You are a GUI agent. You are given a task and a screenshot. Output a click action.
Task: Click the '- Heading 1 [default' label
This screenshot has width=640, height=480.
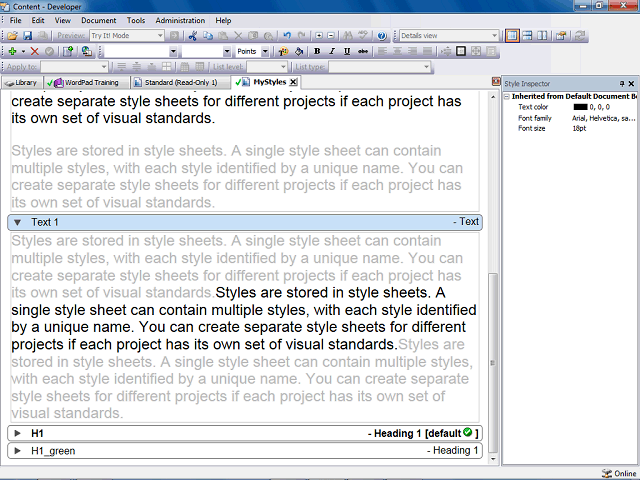click(x=414, y=433)
